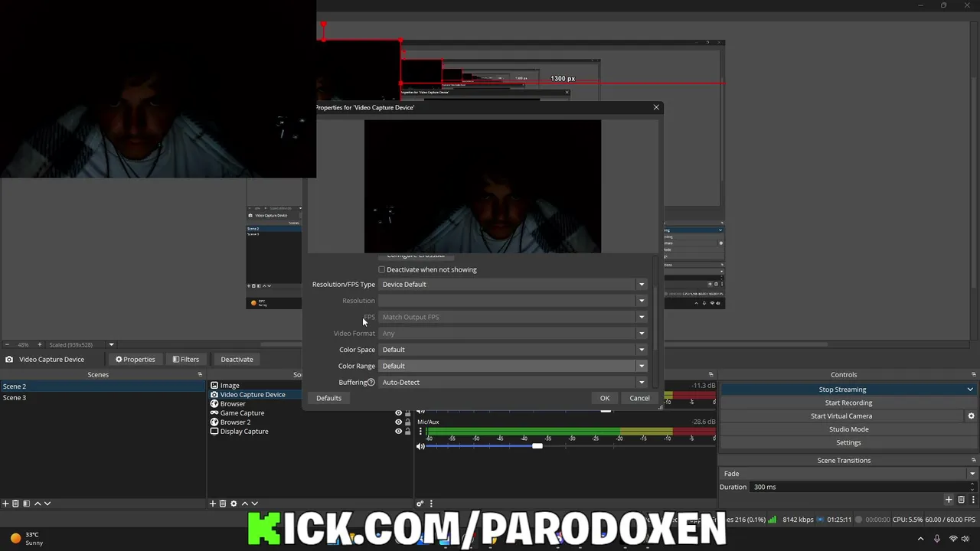Open system volume tray icon
This screenshot has height=551, width=980.
(966, 539)
